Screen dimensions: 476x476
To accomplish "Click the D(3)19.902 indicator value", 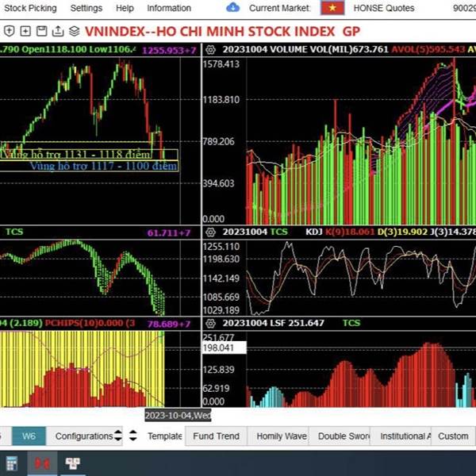I will (402, 232).
